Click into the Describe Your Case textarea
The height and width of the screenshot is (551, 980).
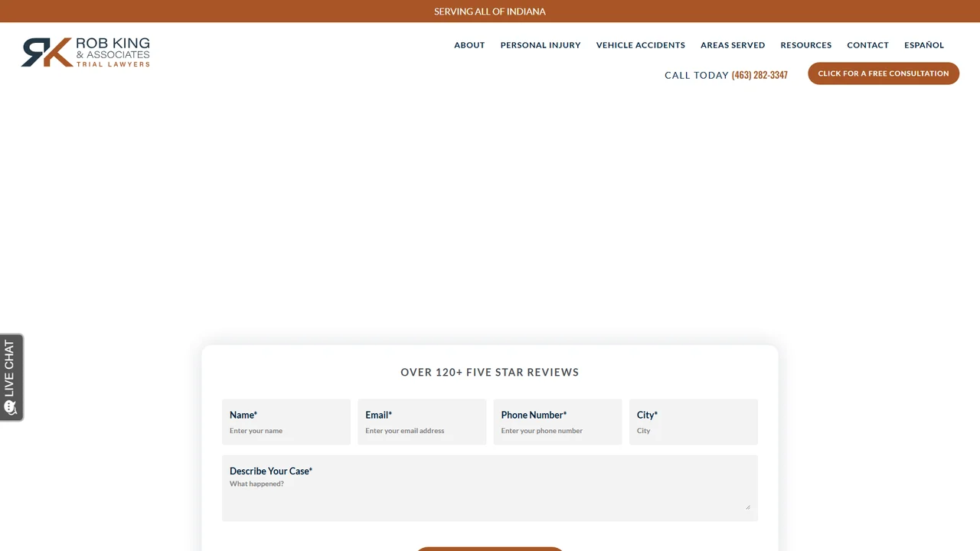tap(490, 488)
